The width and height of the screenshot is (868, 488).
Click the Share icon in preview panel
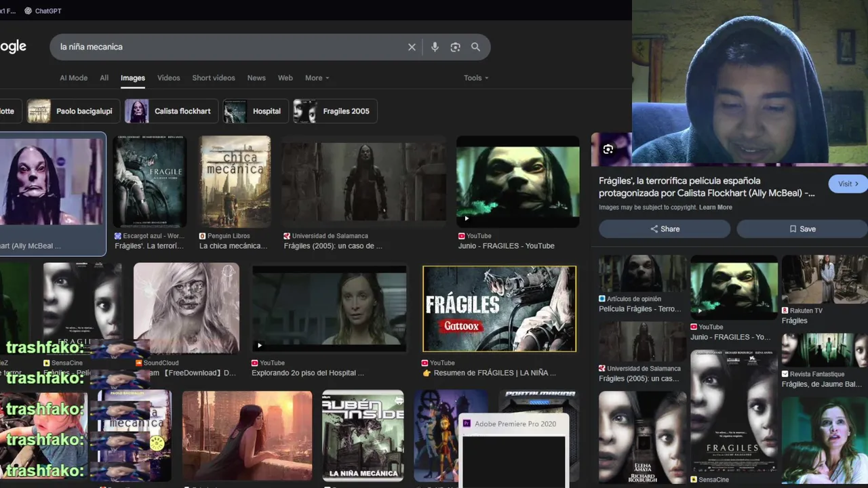654,229
